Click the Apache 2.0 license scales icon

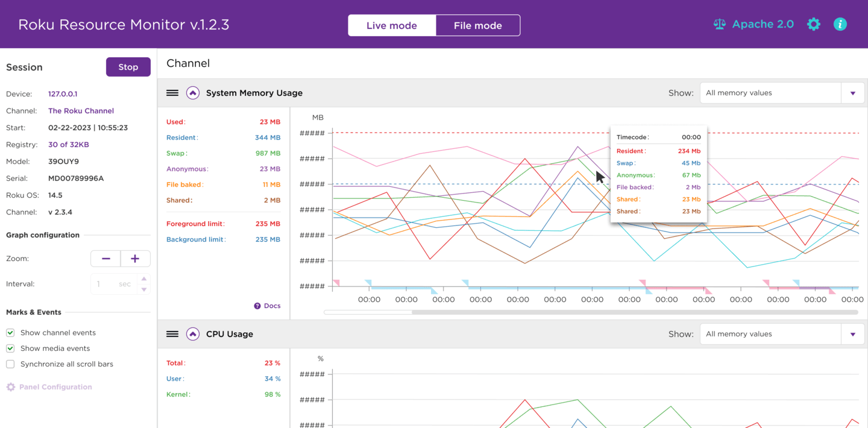tap(719, 24)
